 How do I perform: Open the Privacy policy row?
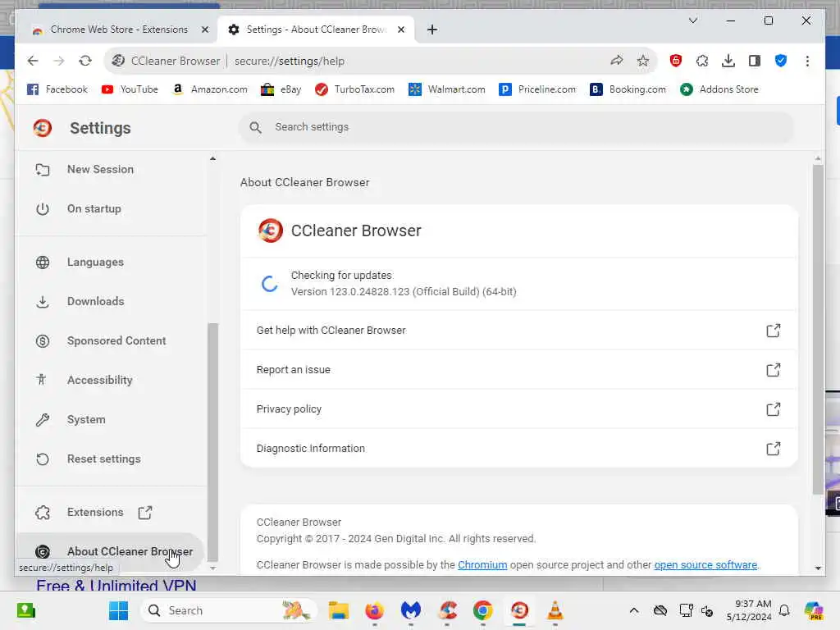518,409
